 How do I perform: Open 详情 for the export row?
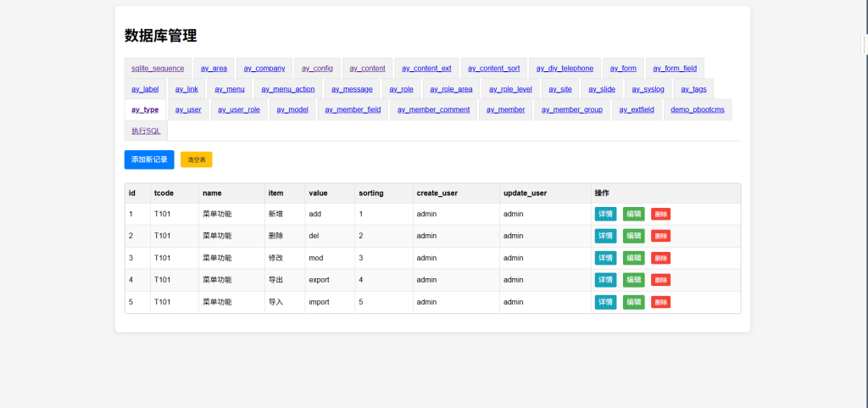(605, 280)
